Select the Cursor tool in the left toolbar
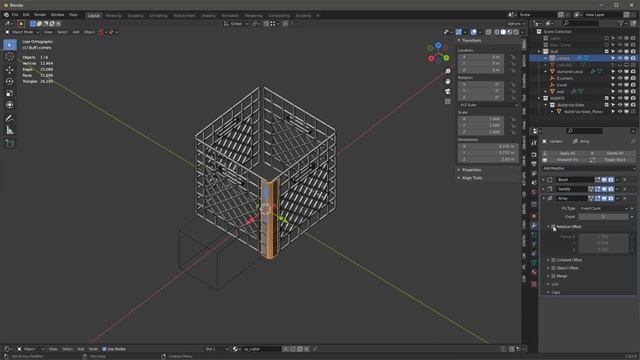Screen dimensions: 640x360 (10, 57)
